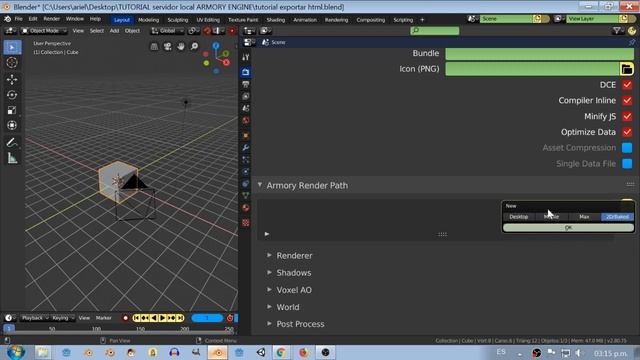Select the Select Box tool
The height and width of the screenshot is (360, 640).
[12, 48]
